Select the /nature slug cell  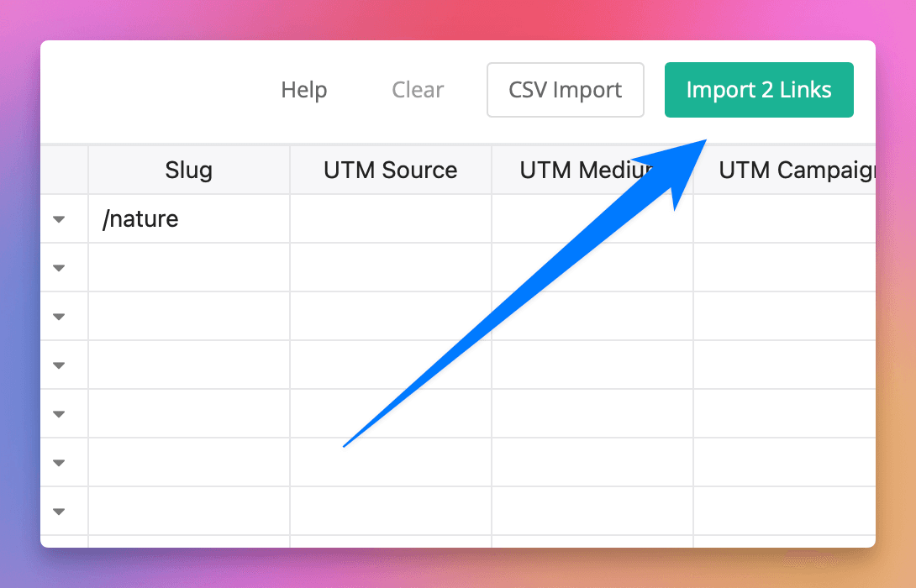188,218
